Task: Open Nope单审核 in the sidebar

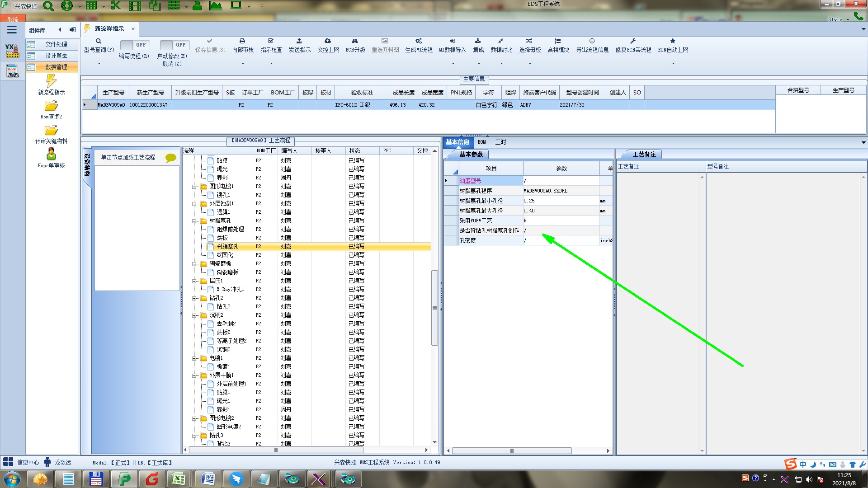Action: (x=51, y=155)
